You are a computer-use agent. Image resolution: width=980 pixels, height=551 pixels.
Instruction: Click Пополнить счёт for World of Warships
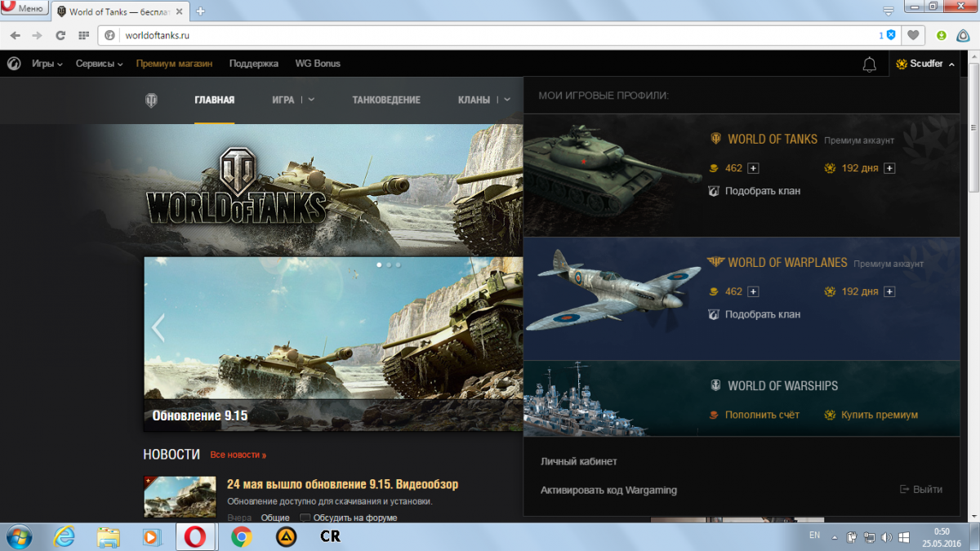coord(754,415)
